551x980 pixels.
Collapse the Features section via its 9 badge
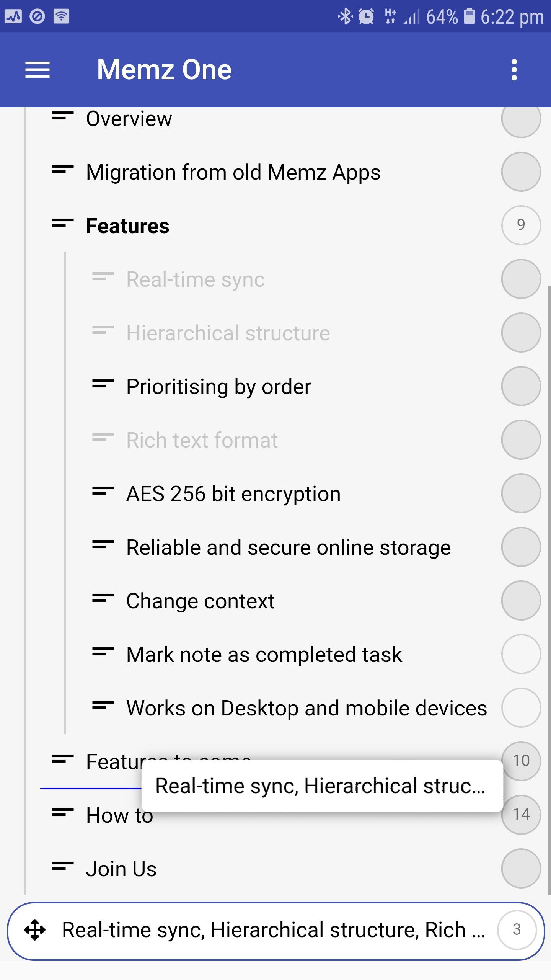point(521,225)
